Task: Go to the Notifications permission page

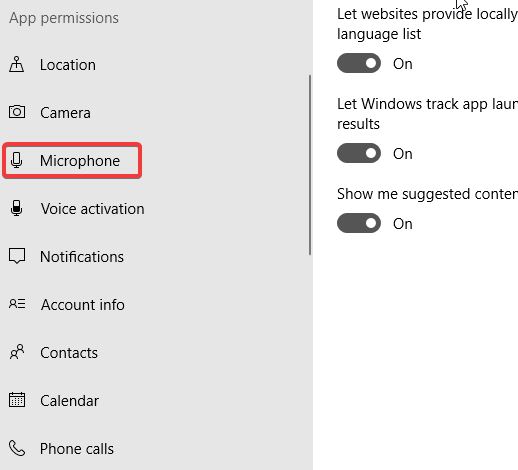Action: 82,257
